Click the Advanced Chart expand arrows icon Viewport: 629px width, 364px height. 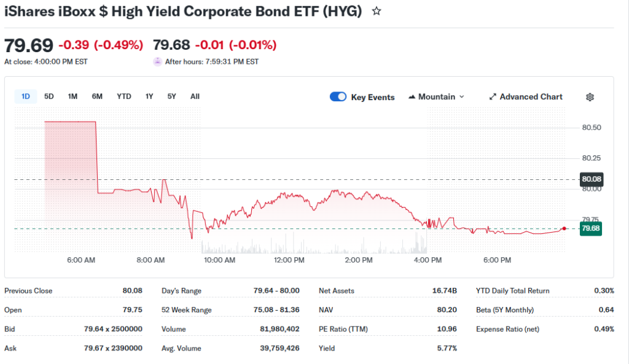pyautogui.click(x=493, y=97)
